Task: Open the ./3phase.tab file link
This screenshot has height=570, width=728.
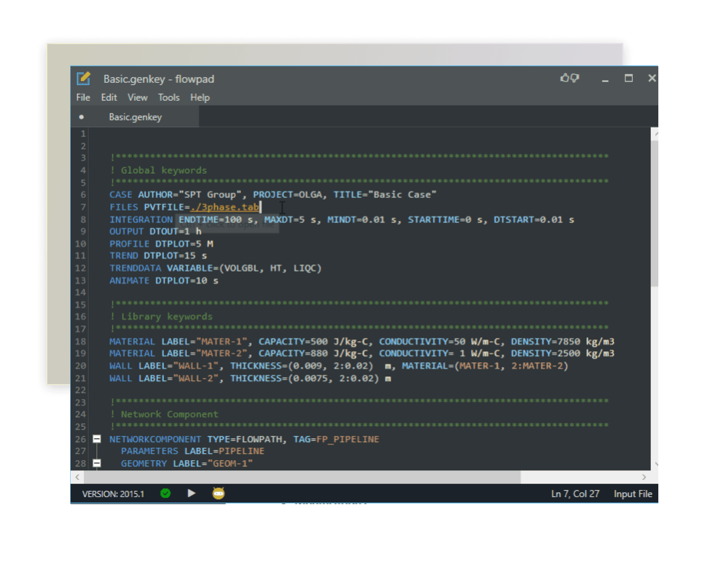Action: 225,207
